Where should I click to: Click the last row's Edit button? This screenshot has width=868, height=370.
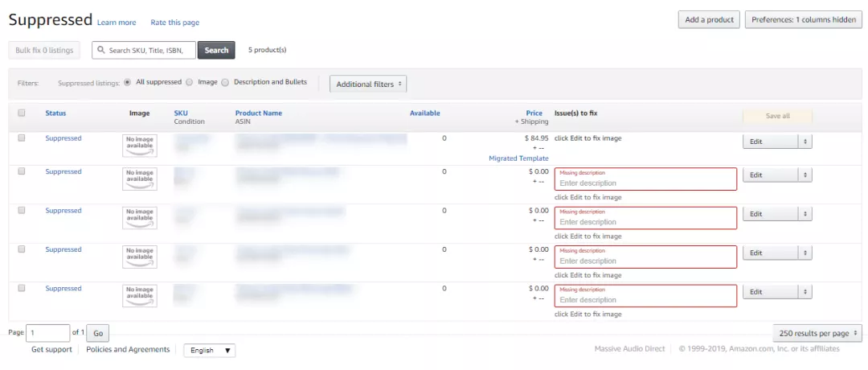(770, 291)
